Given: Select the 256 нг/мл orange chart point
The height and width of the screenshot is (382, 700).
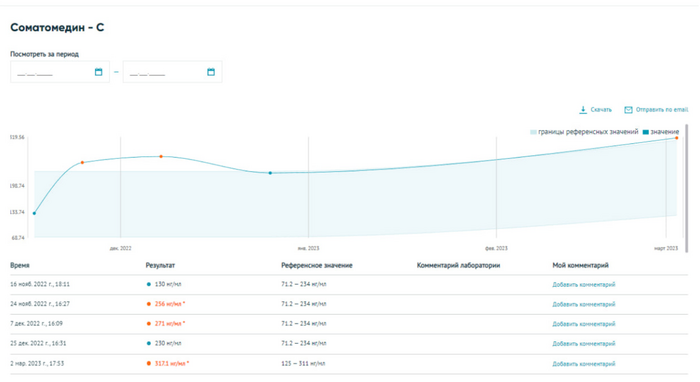Looking at the screenshot, I should 82,162.
